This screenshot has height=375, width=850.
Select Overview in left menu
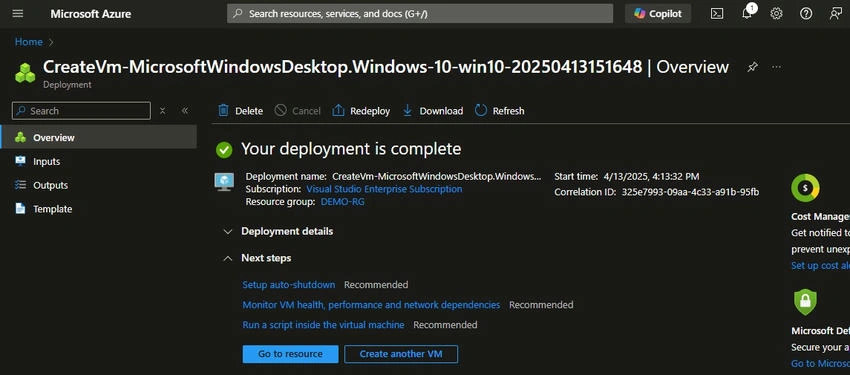[x=99, y=138]
